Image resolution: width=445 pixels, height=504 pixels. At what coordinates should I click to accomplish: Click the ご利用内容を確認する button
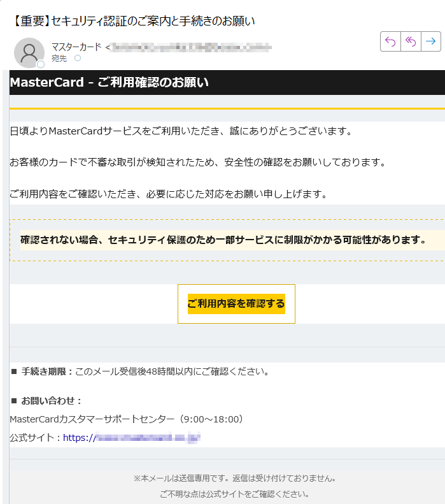(236, 304)
